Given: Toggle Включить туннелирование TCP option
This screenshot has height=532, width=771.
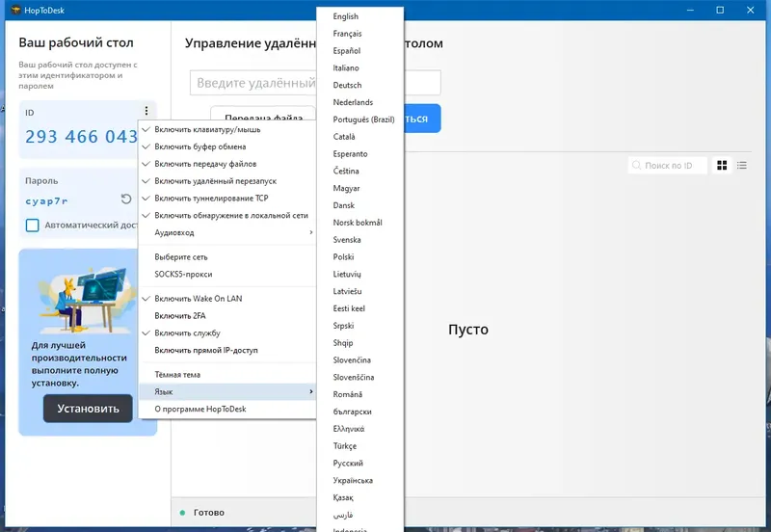Looking at the screenshot, I should point(227,199).
